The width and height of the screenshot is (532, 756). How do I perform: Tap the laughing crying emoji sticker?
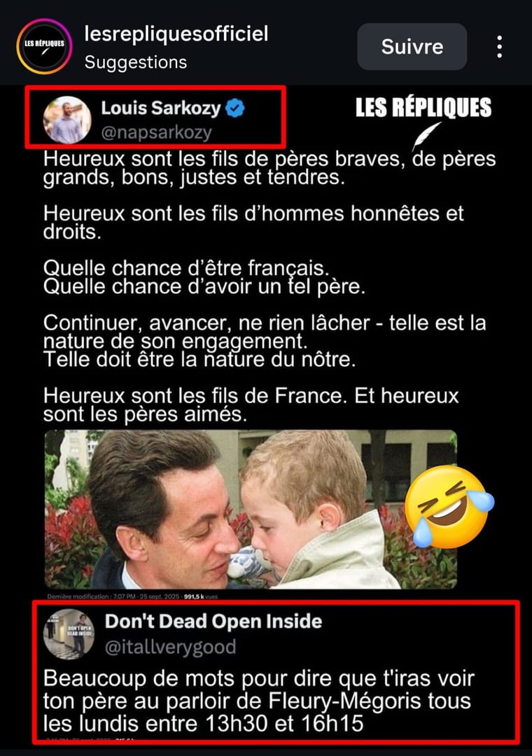[x=449, y=506]
